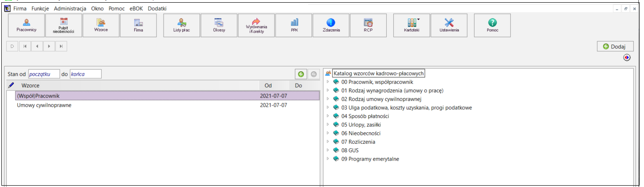Open Wyrównania i Korekty toolbar button
This screenshot has width=644, height=187.
pos(256,25)
